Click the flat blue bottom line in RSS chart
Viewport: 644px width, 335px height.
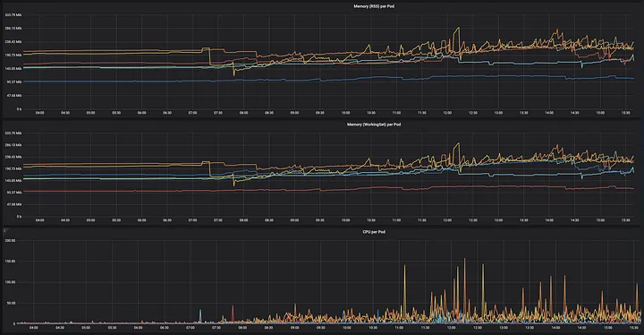point(123,82)
